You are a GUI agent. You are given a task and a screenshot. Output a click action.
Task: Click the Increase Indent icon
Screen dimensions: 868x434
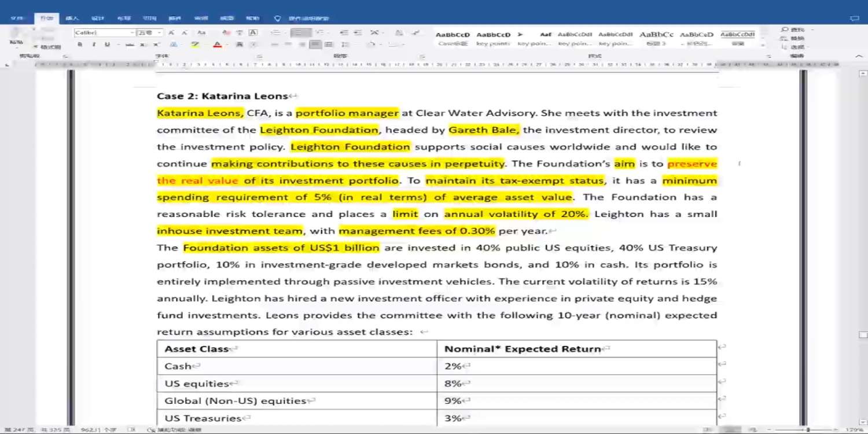(358, 33)
